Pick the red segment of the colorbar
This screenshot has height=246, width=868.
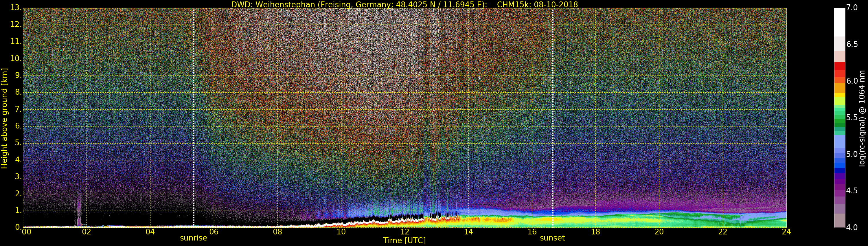(839, 66)
